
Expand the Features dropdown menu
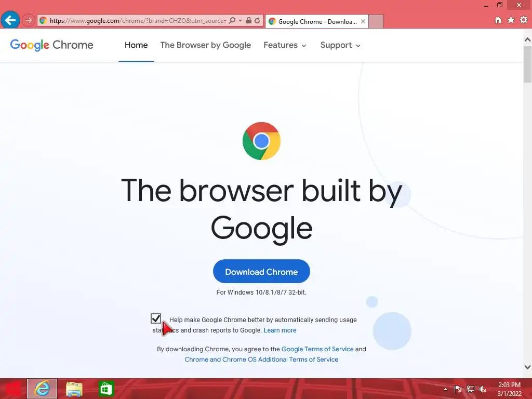[x=285, y=45]
